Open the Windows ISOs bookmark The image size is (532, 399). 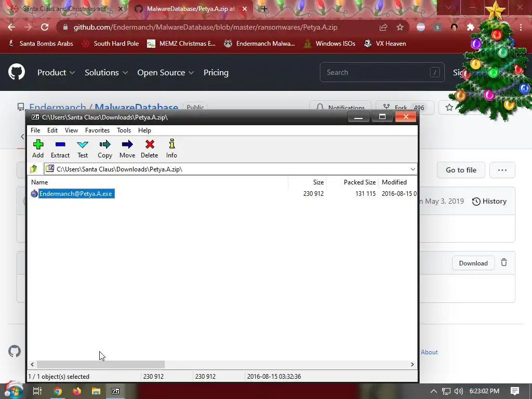tap(330, 44)
